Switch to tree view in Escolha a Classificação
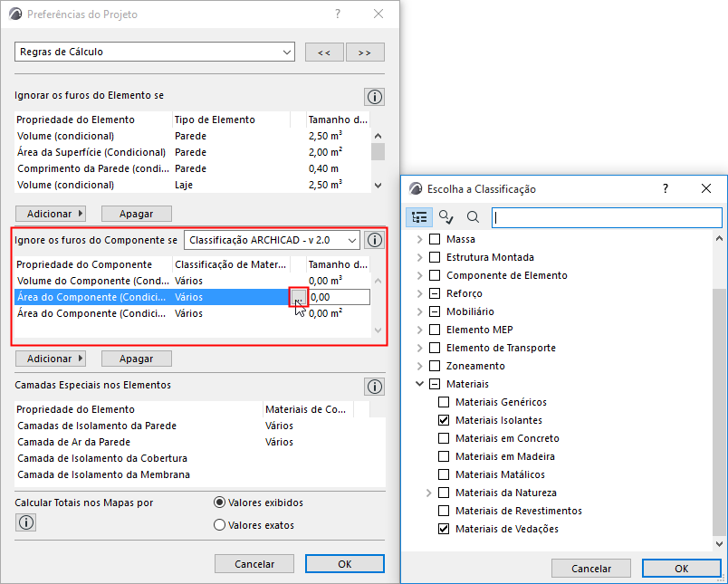The image size is (728, 584). pyautogui.click(x=419, y=216)
